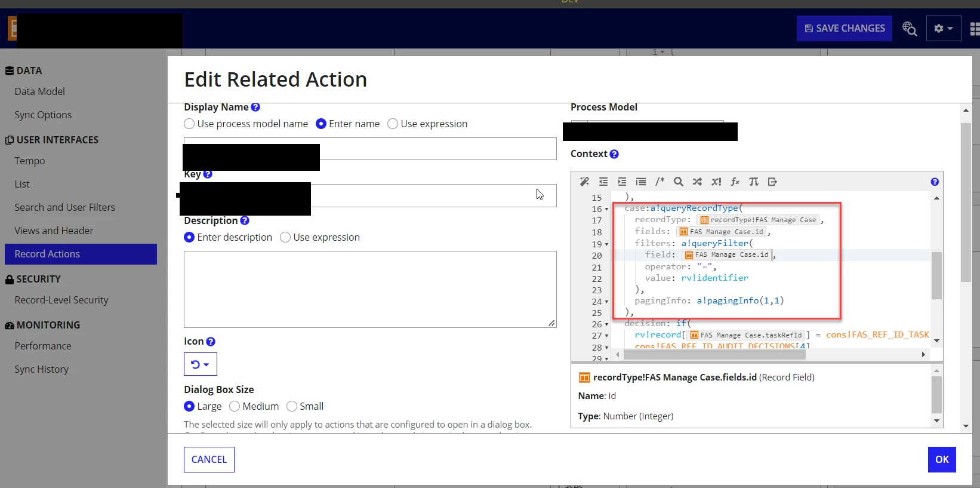Open Data Model in the sidebar
The image size is (980, 488).
pos(40,91)
